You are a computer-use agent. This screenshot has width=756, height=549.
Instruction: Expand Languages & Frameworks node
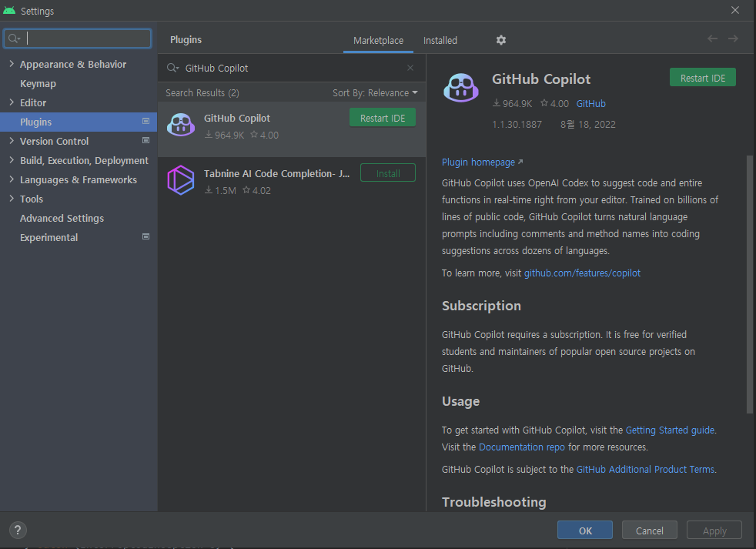pyautogui.click(x=12, y=179)
